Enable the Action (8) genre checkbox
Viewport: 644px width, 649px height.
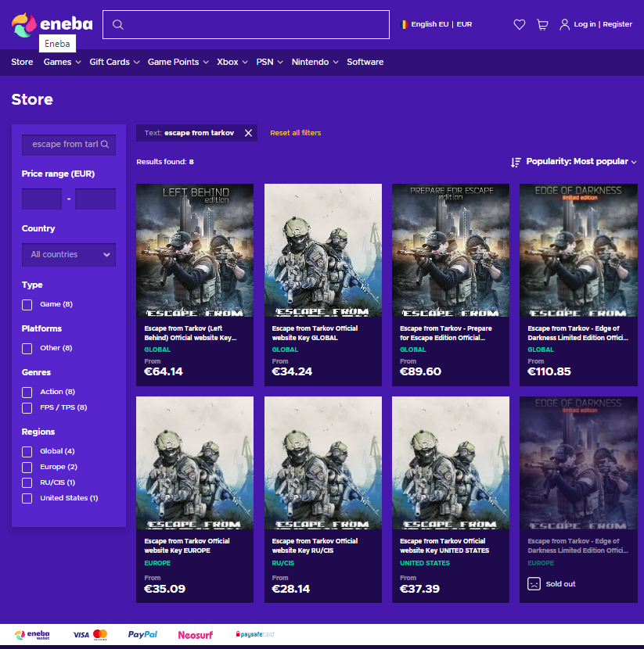tap(27, 392)
